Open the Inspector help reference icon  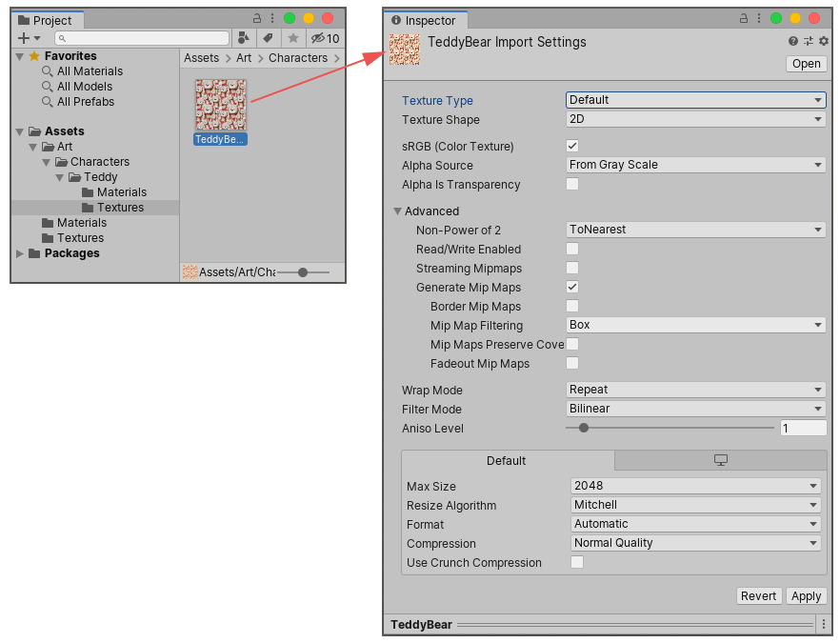[792, 41]
